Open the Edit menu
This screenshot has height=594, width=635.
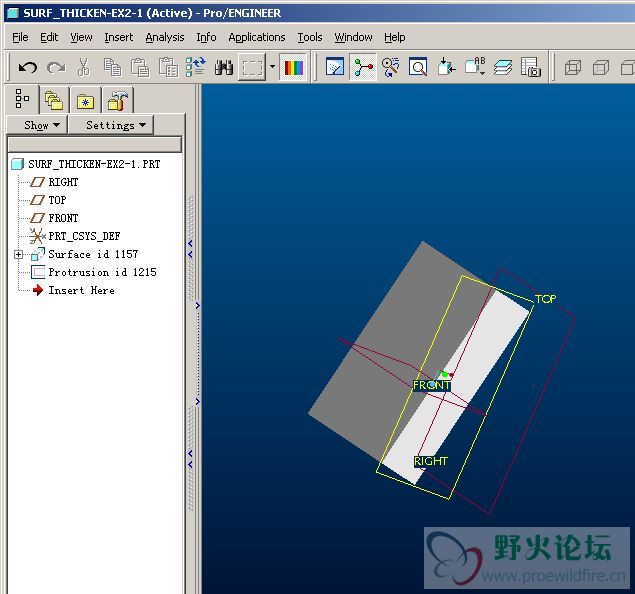click(49, 37)
